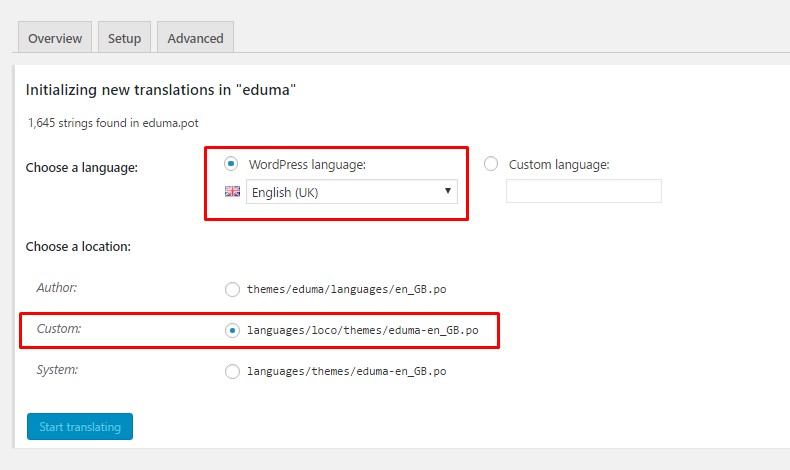Click the "WordPress language:" label text
The width and height of the screenshot is (790, 470).
pos(308,164)
